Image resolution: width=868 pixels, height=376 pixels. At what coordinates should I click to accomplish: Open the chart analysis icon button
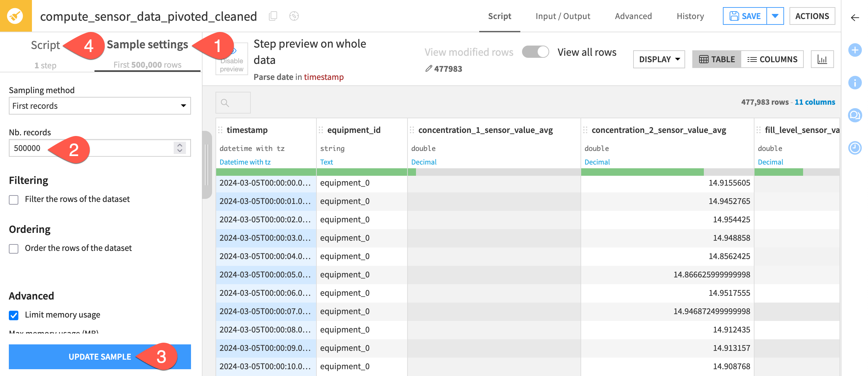point(822,59)
